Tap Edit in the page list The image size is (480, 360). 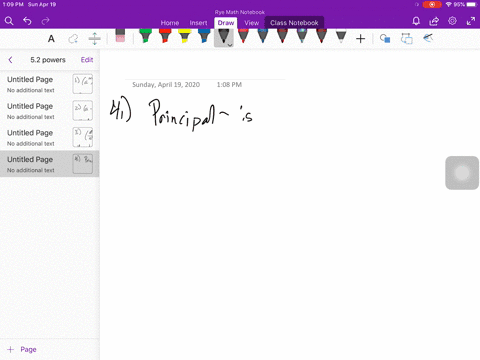point(87,60)
